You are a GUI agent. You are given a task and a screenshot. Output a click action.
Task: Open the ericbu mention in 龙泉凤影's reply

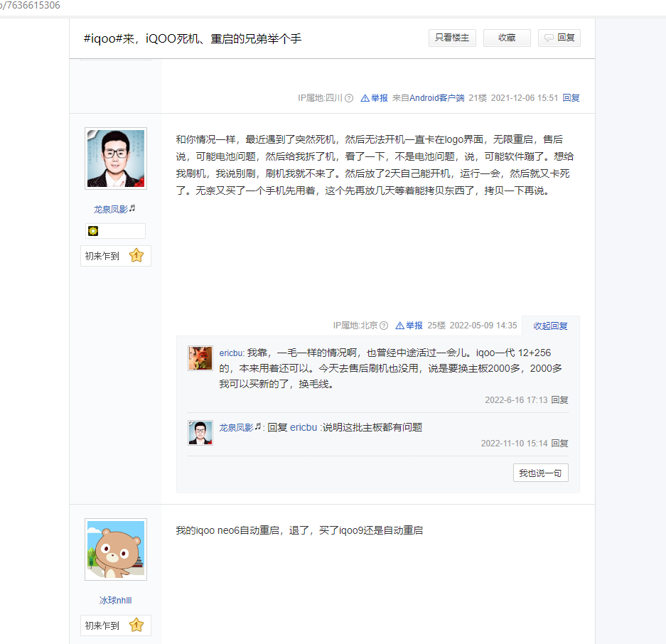coord(304,427)
